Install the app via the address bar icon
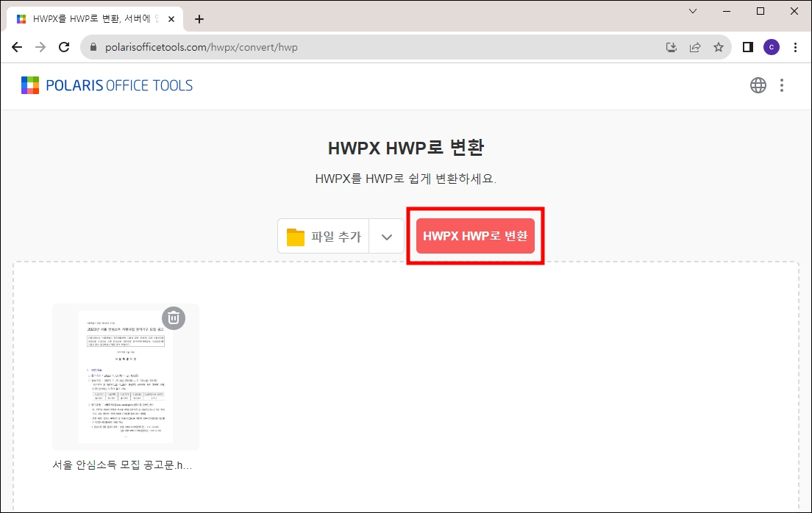The width and height of the screenshot is (812, 513). tap(671, 47)
